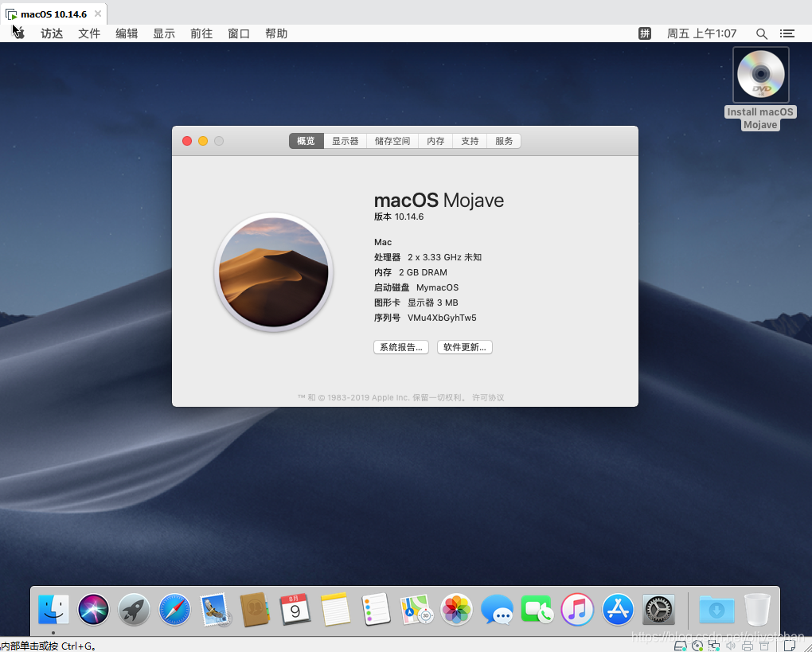Close the macOS 10.14.6 VM tab

point(97,14)
